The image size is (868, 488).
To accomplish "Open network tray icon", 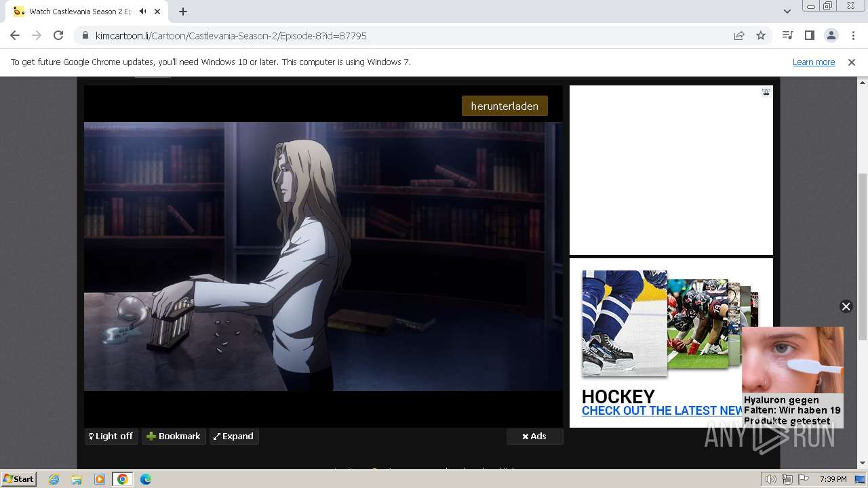I will [787, 479].
